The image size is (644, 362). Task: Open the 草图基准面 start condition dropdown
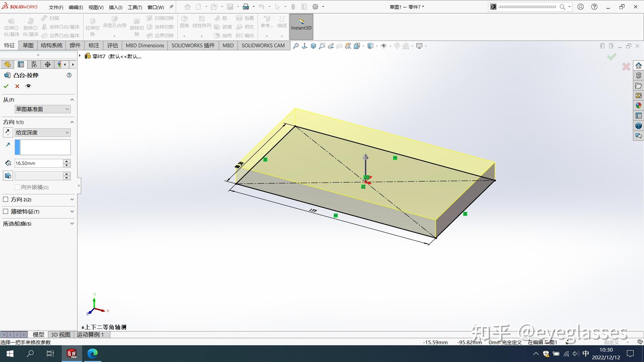pos(43,109)
